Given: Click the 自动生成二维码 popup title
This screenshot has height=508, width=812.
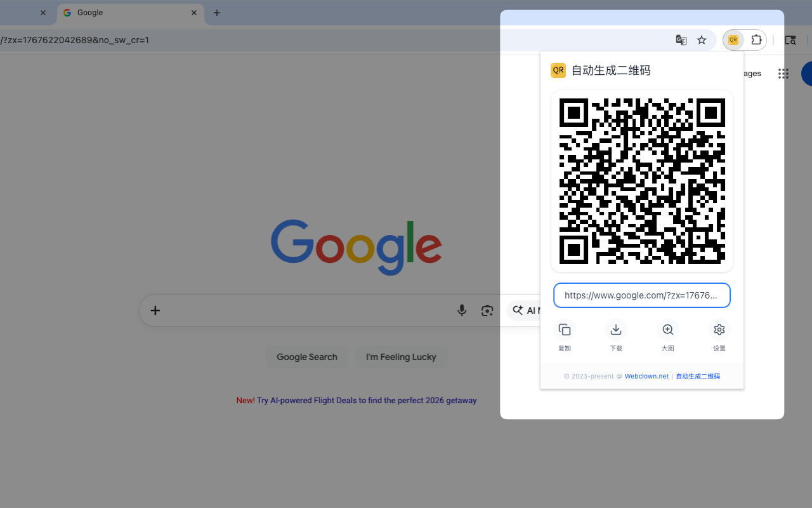Looking at the screenshot, I should pyautogui.click(x=611, y=70).
